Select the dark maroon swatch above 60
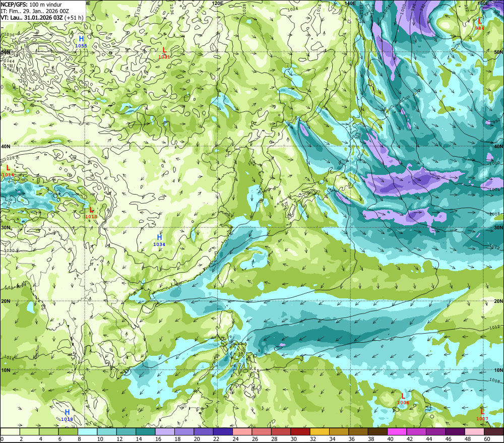The height and width of the screenshot is (443, 504). [x=493, y=431]
